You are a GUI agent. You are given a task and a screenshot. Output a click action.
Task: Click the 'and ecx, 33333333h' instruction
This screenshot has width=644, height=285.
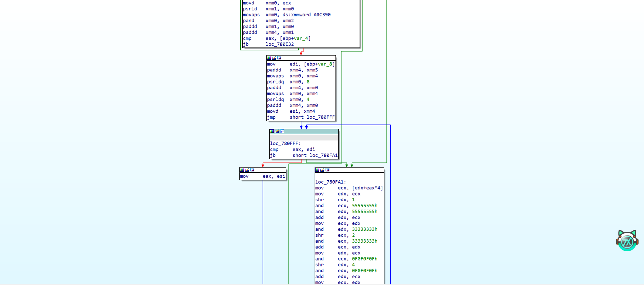346,241
